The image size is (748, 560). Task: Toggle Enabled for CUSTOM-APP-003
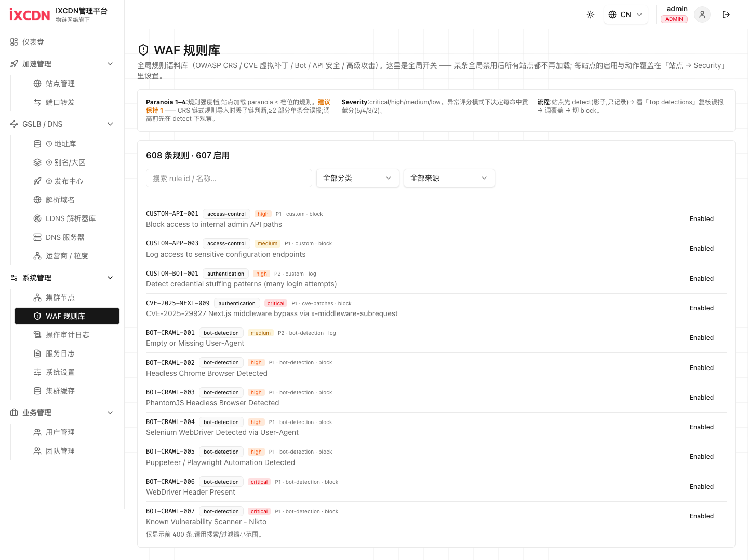702,249
